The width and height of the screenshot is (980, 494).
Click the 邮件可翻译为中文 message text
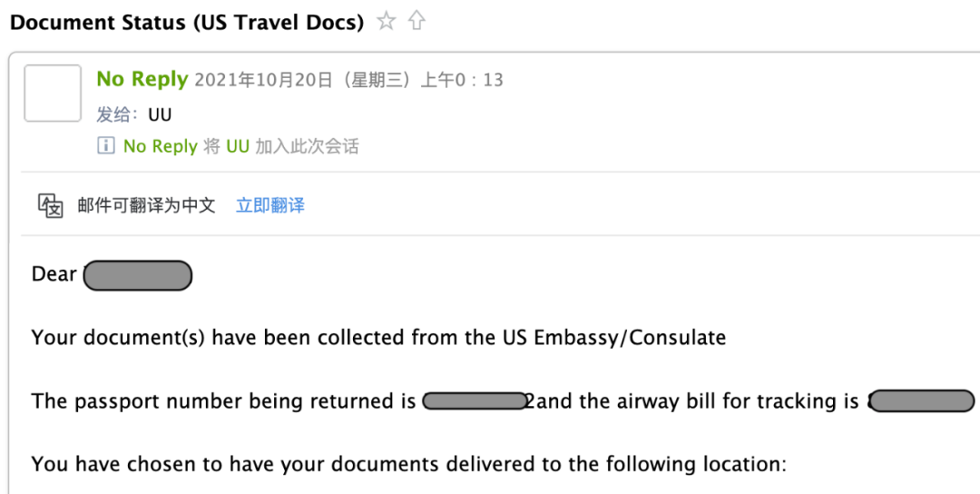point(146,205)
